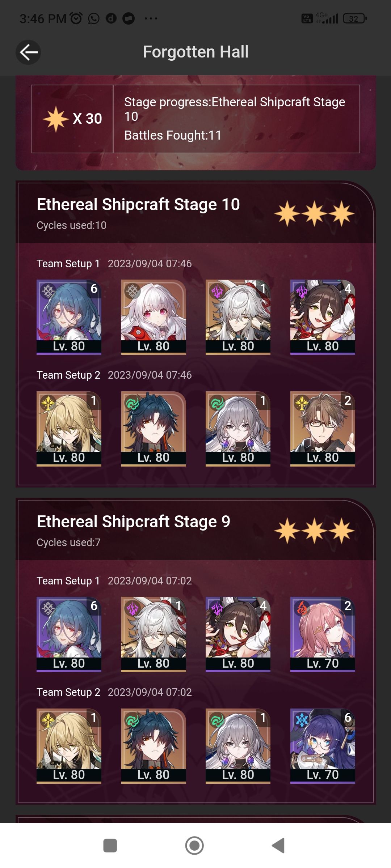Image resolution: width=391 pixels, height=868 pixels.
Task: Tap the three stars on Stage 10 header
Action: tap(314, 214)
